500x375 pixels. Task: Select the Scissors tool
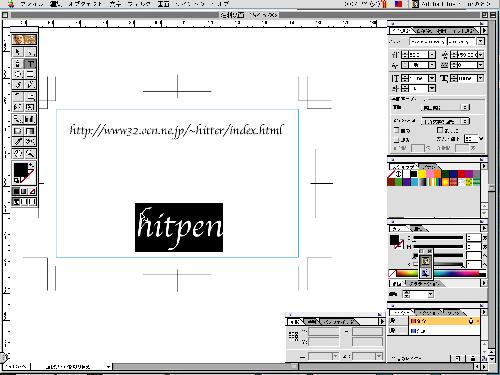[30, 141]
